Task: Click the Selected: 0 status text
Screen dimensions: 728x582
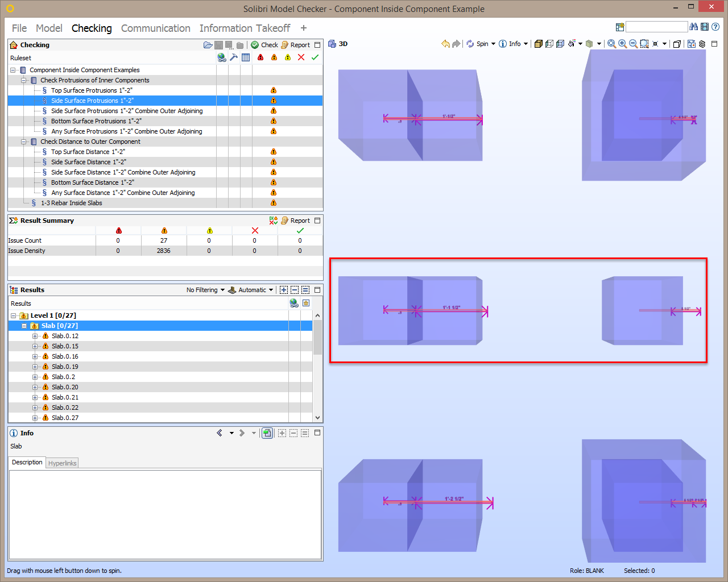Action: [x=639, y=571]
